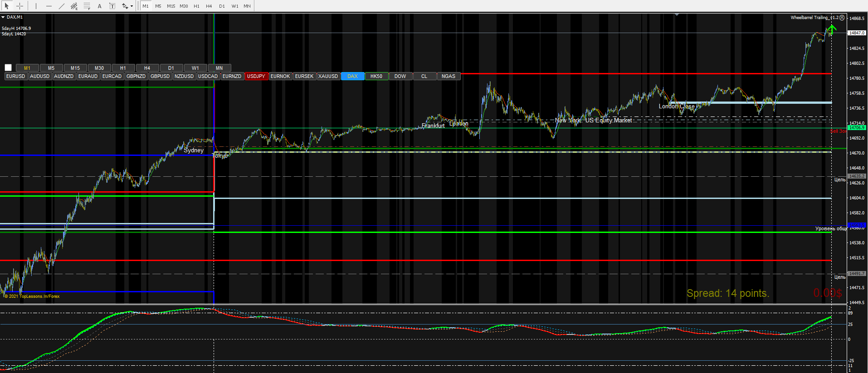This screenshot has height=373, width=868.
Task: Select H4 on the chart button panel
Action: click(x=147, y=68)
